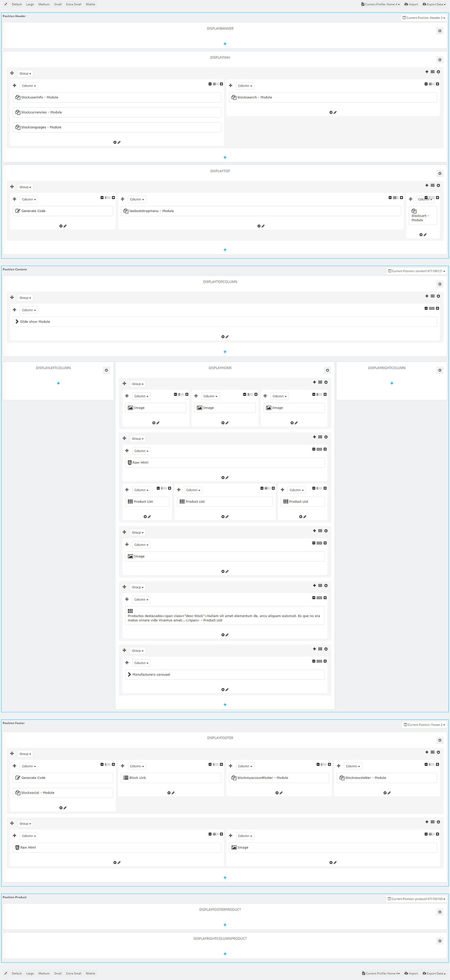Toggle the DISPLAYFOOTERPRODUCT hook collapse button
This screenshot has height=980, width=450.
[x=440, y=912]
